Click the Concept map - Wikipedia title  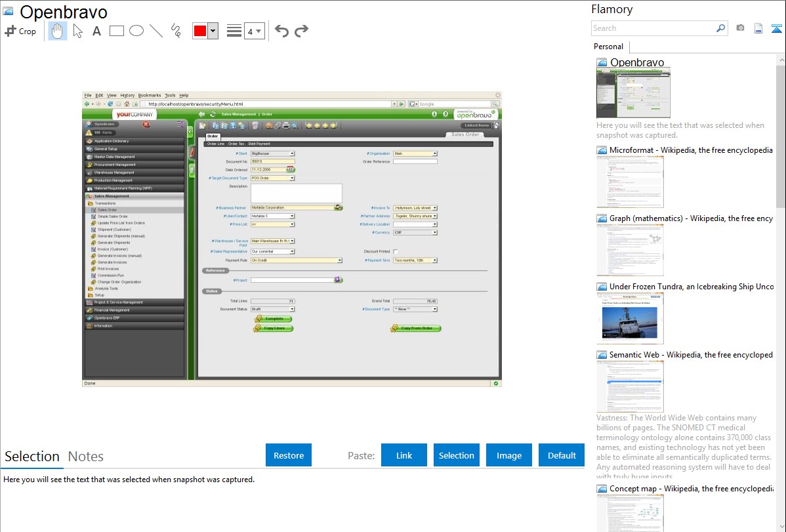coord(691,488)
